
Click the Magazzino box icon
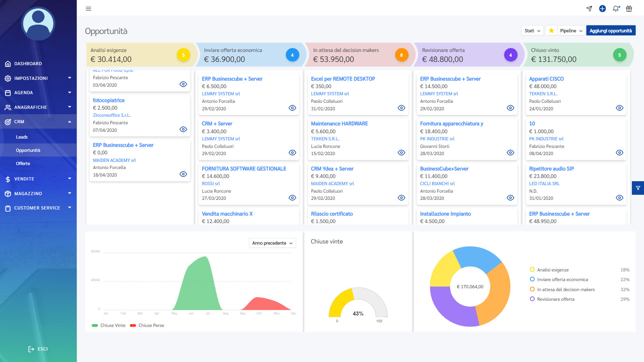(8, 194)
